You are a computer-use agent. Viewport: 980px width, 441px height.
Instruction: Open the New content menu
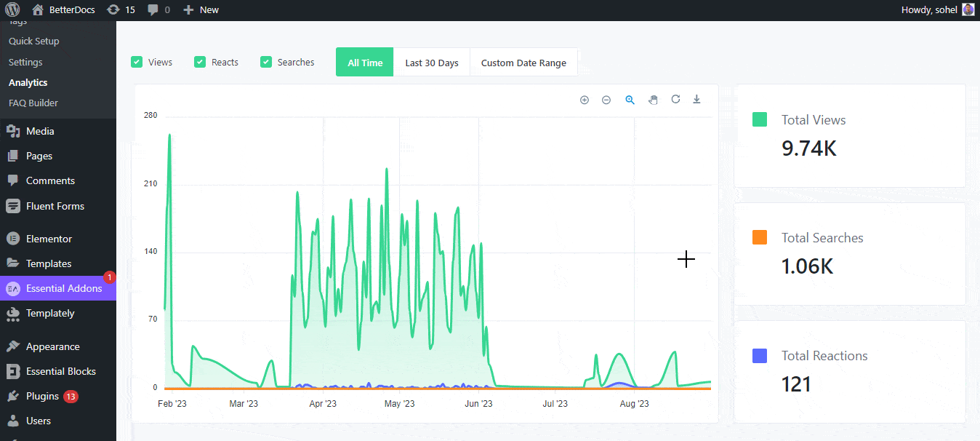coord(201,9)
